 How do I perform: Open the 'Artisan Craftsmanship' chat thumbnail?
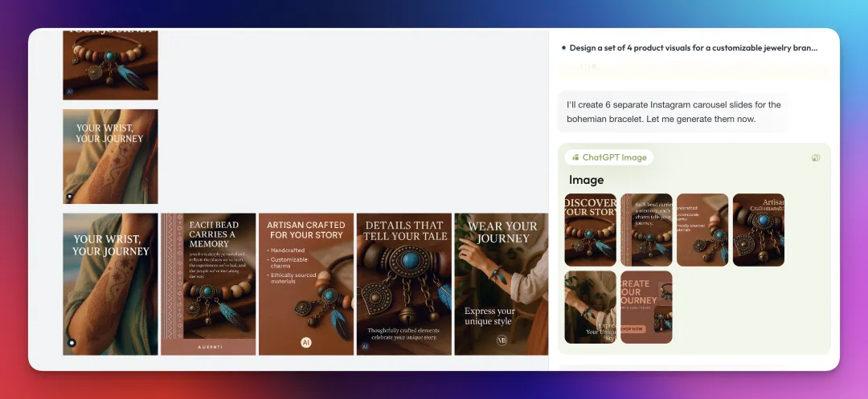click(759, 230)
